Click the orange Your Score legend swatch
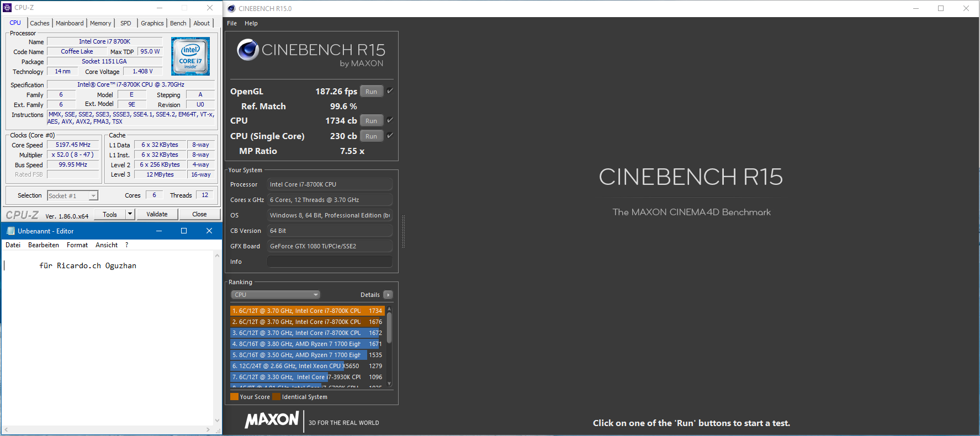The image size is (980, 436). click(234, 396)
